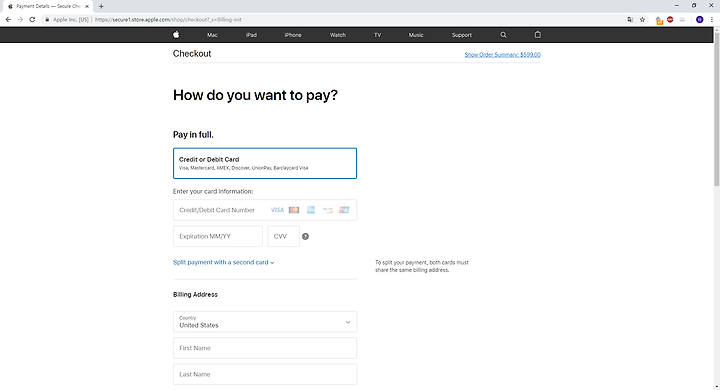Open the iPad menu item
This screenshot has width=720, height=390.
(251, 35)
